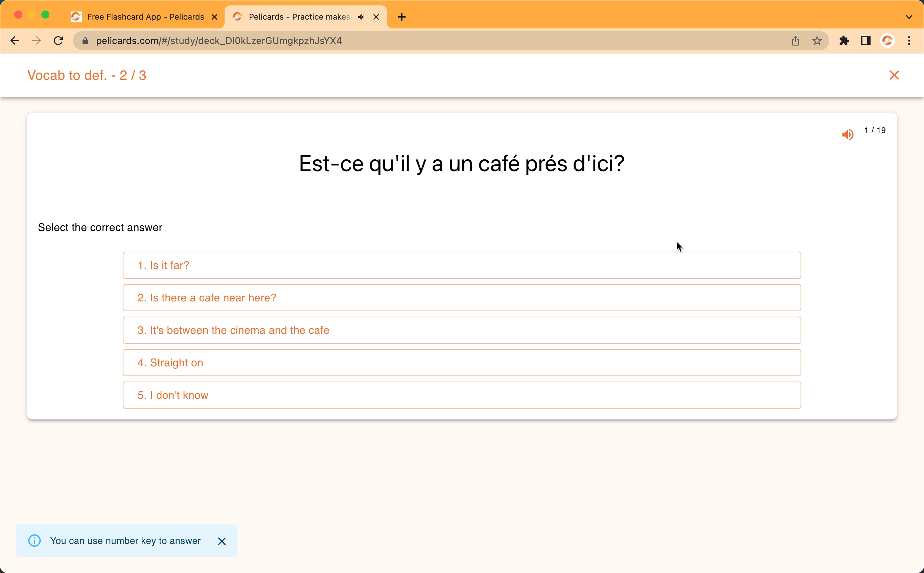Image resolution: width=924 pixels, height=573 pixels.
Task: Click the address bar URL
Action: pos(218,41)
